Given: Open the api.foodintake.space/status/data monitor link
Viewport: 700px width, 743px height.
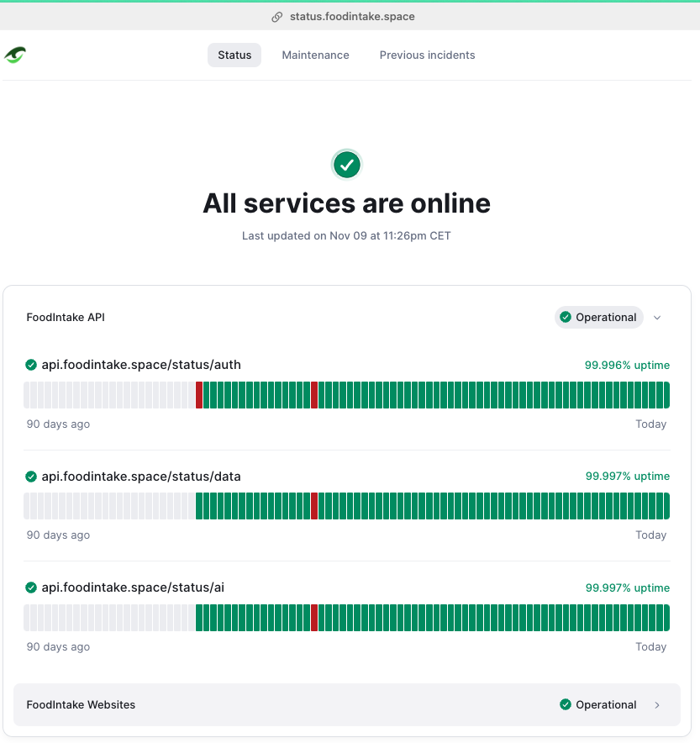Looking at the screenshot, I should (141, 477).
